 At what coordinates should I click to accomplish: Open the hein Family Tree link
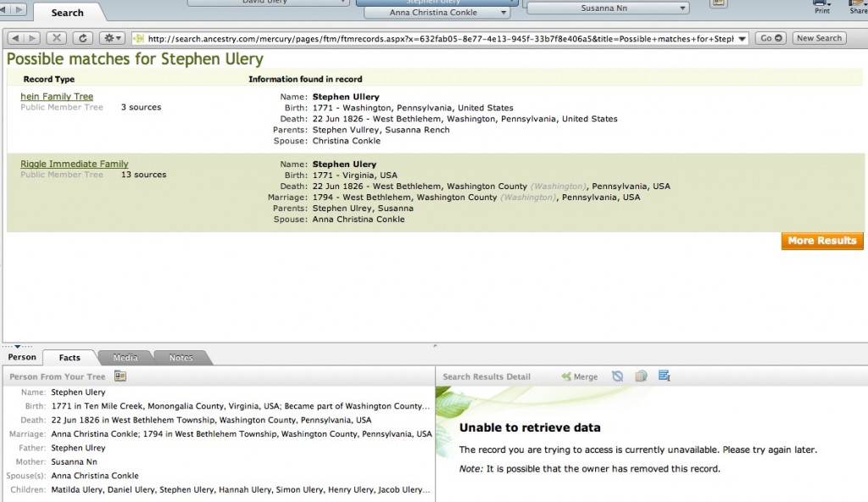[x=57, y=97]
